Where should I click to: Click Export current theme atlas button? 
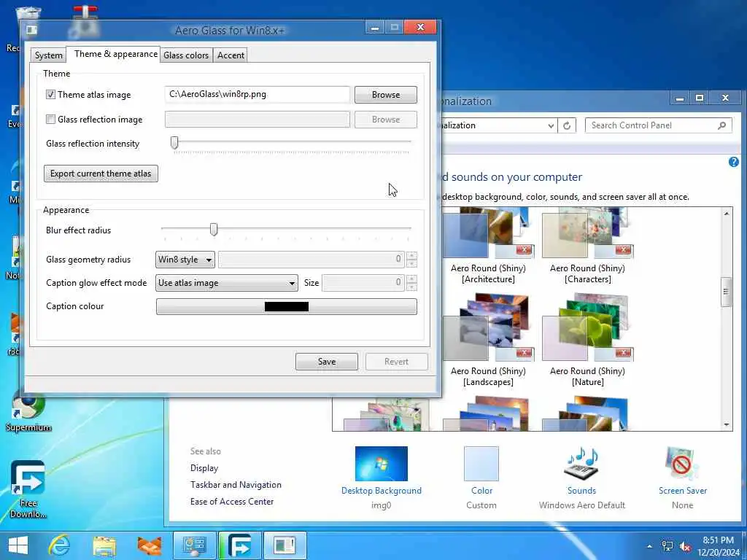coord(101,174)
